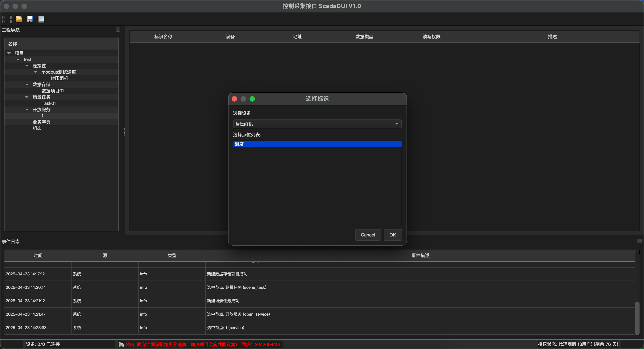Screen dimensions: 644x349
Task: Click the toolbar drag handle grip
Action: (x=4, y=19)
